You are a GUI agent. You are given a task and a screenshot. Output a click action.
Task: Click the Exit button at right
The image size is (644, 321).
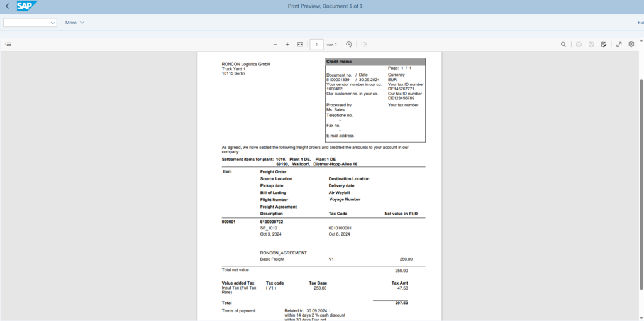pos(640,23)
